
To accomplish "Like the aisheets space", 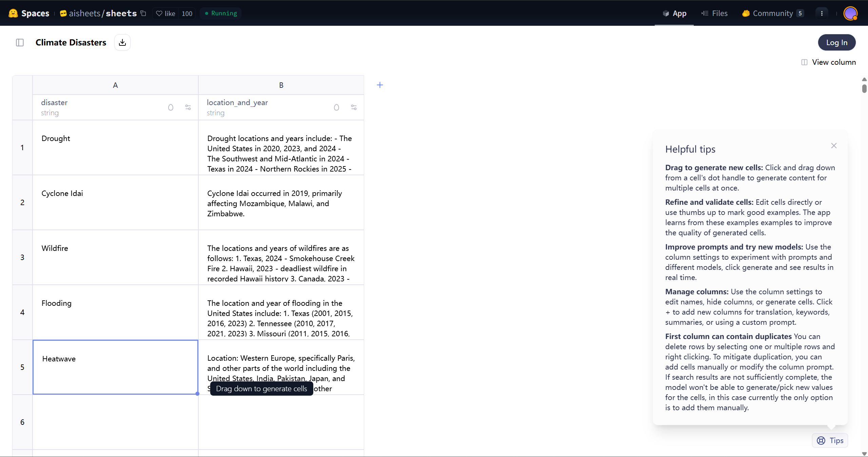I will 165,13.
